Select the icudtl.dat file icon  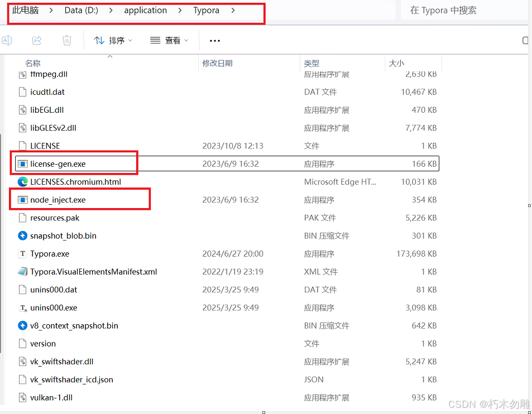point(22,92)
